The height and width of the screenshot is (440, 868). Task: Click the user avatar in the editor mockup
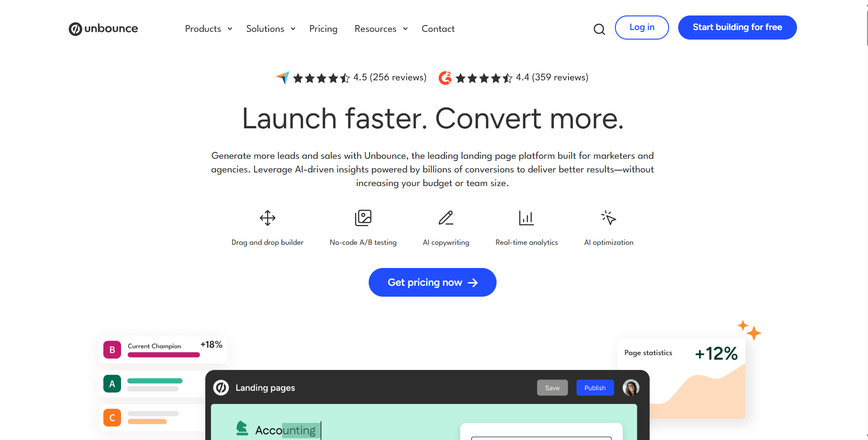click(x=631, y=388)
